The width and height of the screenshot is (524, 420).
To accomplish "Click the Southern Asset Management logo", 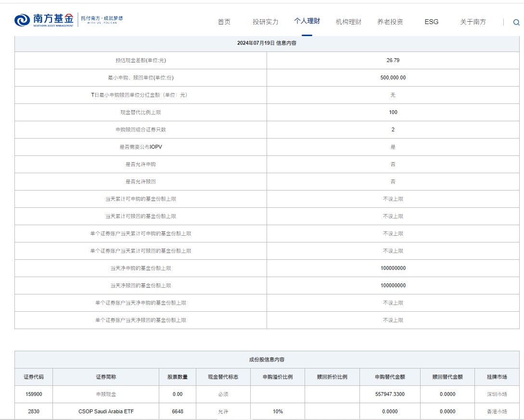I will pos(44,20).
